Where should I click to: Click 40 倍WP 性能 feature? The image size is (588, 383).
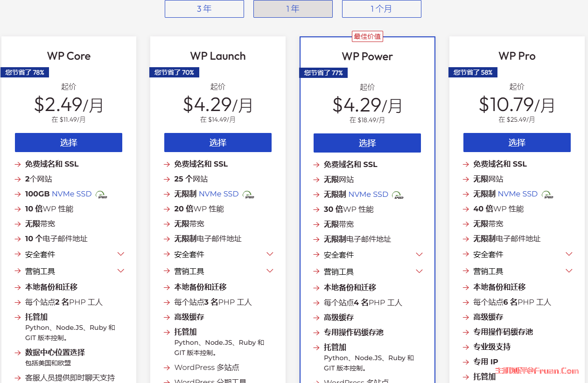click(498, 209)
